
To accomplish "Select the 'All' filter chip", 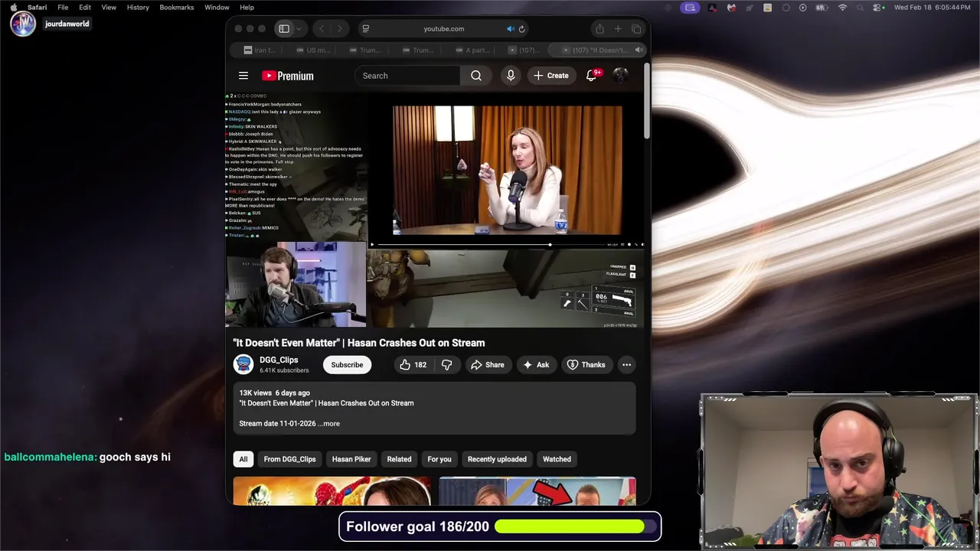I will 243,459.
